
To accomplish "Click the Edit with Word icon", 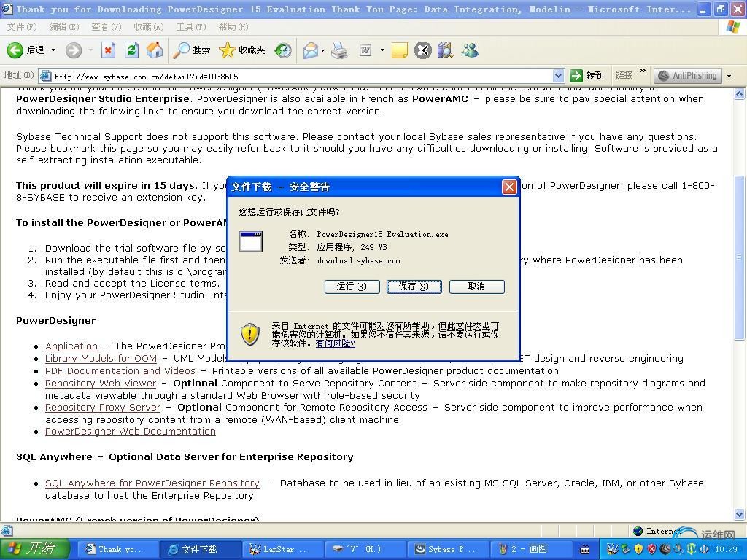I will point(365,50).
